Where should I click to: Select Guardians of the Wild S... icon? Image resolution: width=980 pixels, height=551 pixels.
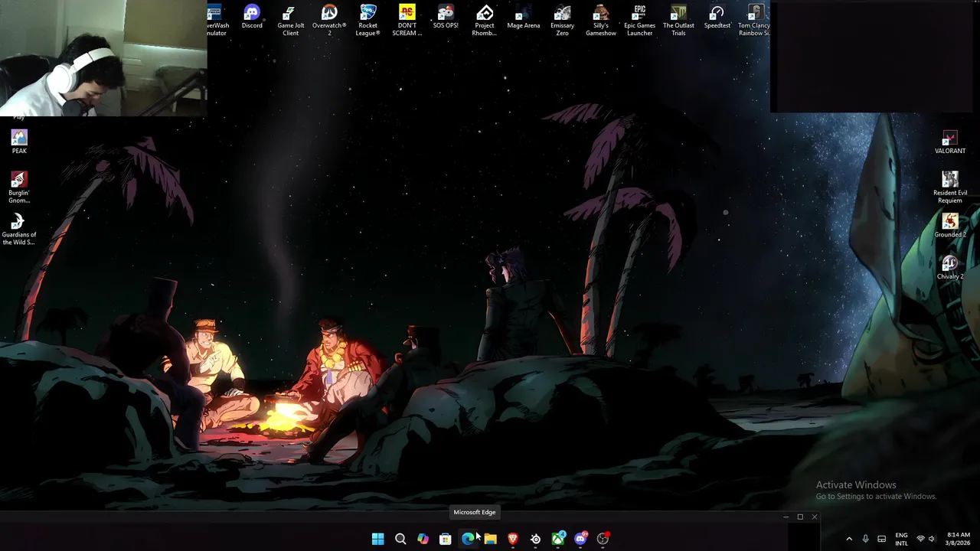tap(19, 230)
